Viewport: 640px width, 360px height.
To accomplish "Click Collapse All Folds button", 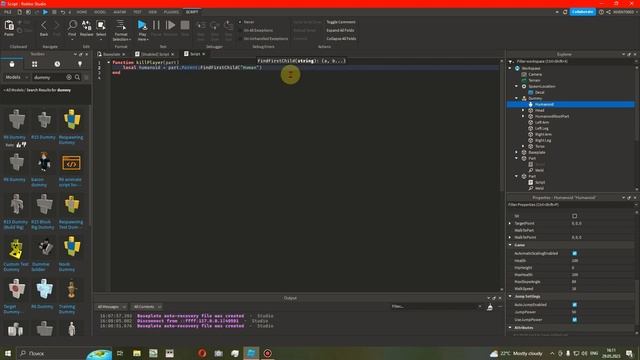I will point(341,38).
